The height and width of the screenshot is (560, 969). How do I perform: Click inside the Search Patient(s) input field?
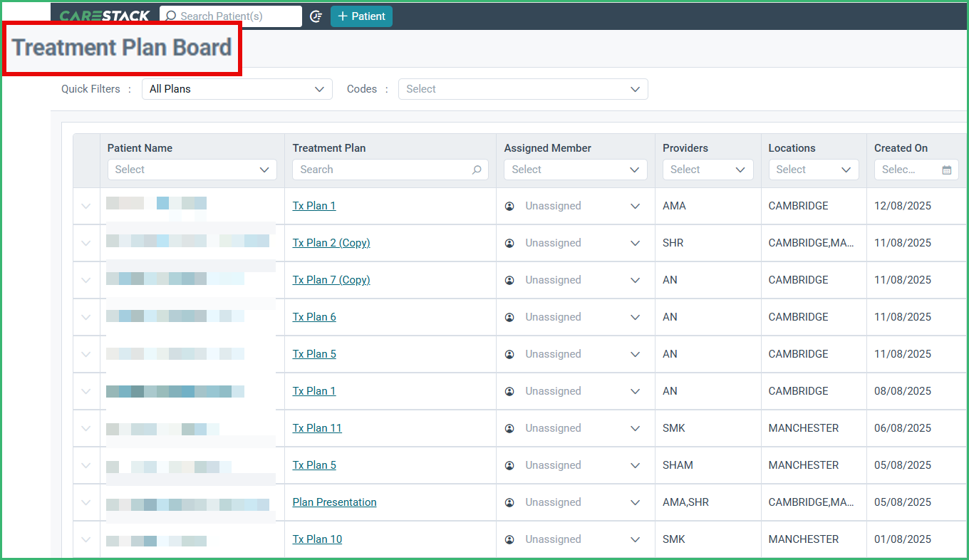(235, 16)
